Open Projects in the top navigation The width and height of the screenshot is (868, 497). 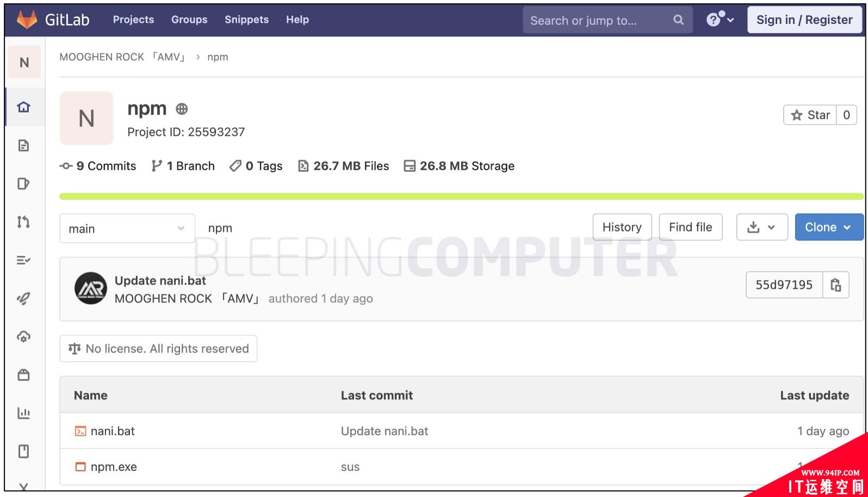point(133,20)
